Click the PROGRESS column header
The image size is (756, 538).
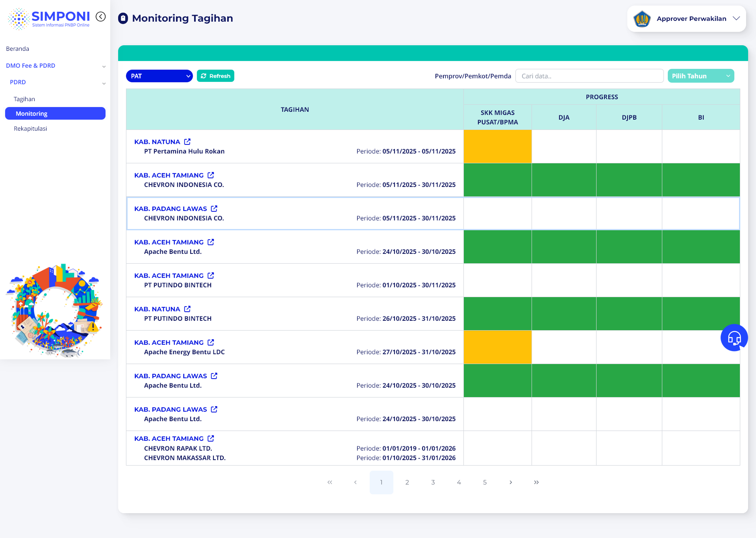(x=602, y=97)
